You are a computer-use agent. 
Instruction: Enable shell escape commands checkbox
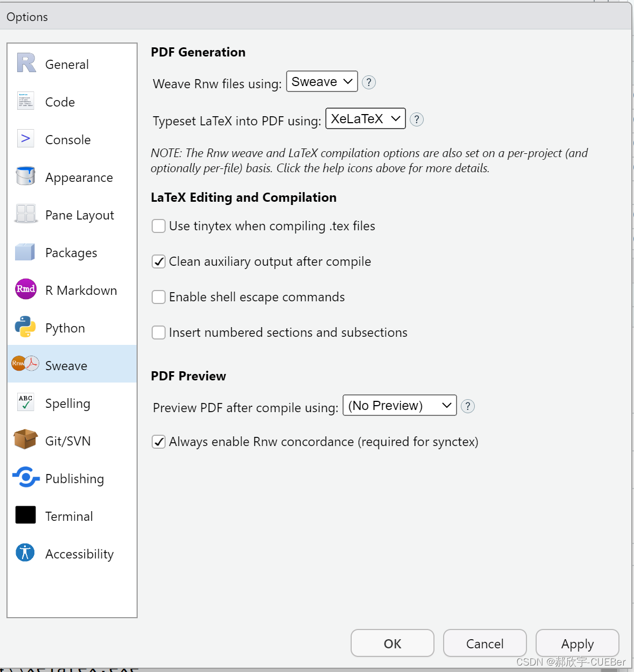[x=159, y=297]
